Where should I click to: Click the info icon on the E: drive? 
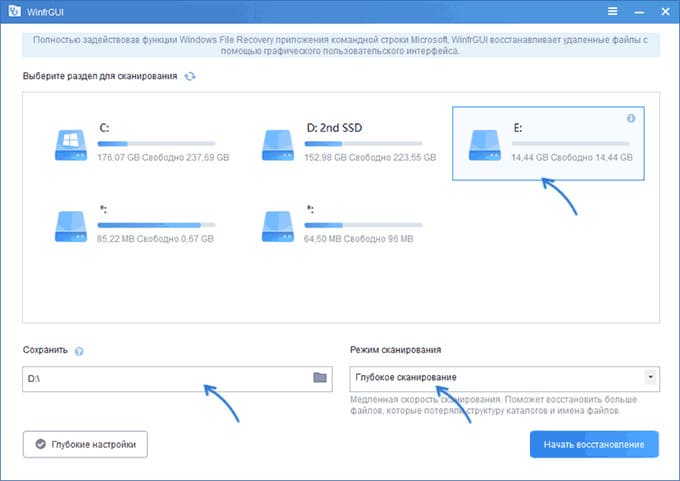(x=631, y=118)
